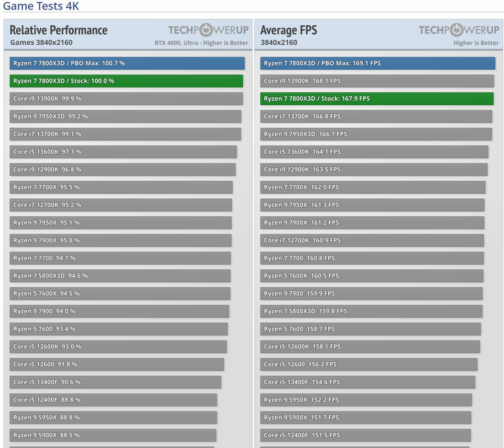Select the Core i5-12400F 88.8 % bar

tap(113, 400)
